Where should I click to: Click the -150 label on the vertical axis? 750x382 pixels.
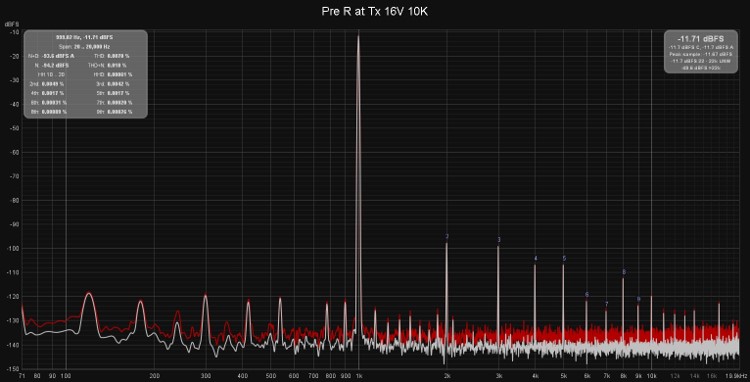(x=13, y=368)
